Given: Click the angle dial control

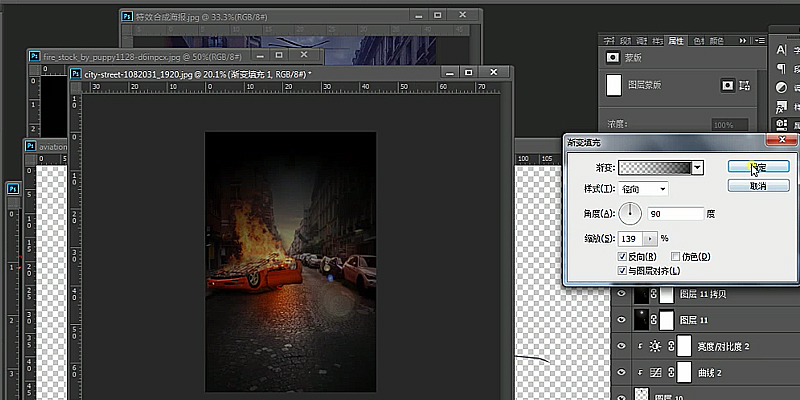Looking at the screenshot, I should [x=630, y=214].
